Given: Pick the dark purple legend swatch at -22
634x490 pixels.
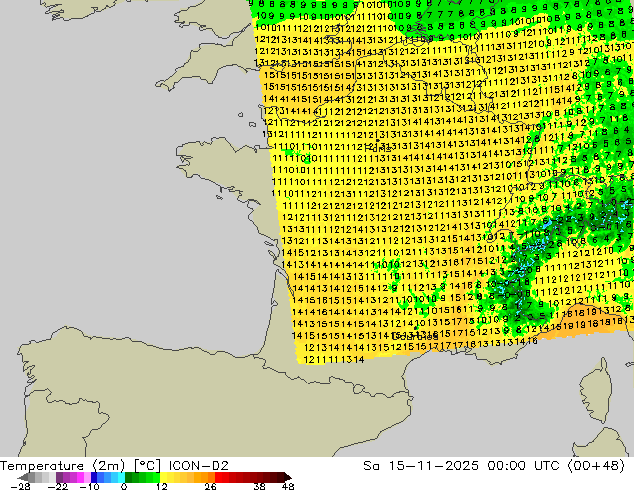Looking at the screenshot, I should [x=59, y=477].
